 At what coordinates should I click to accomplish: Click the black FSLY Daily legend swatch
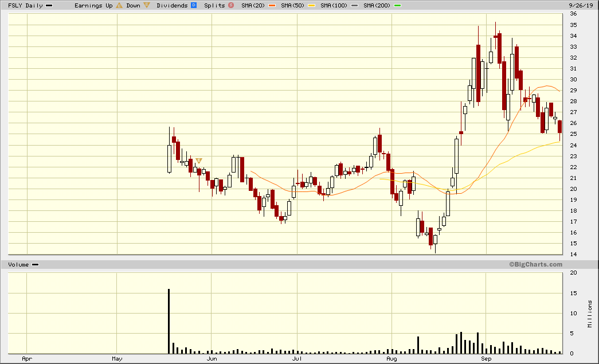49,6
